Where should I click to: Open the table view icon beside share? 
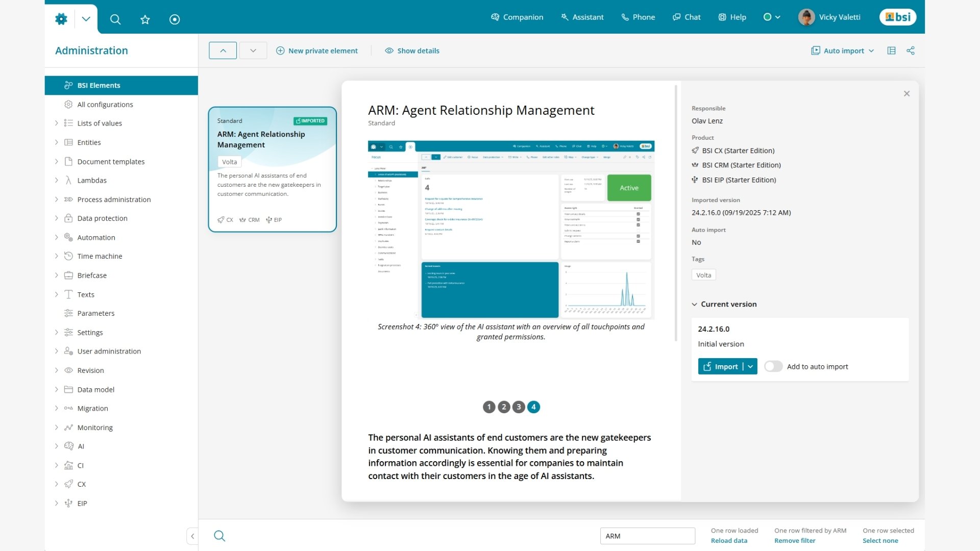[892, 51]
